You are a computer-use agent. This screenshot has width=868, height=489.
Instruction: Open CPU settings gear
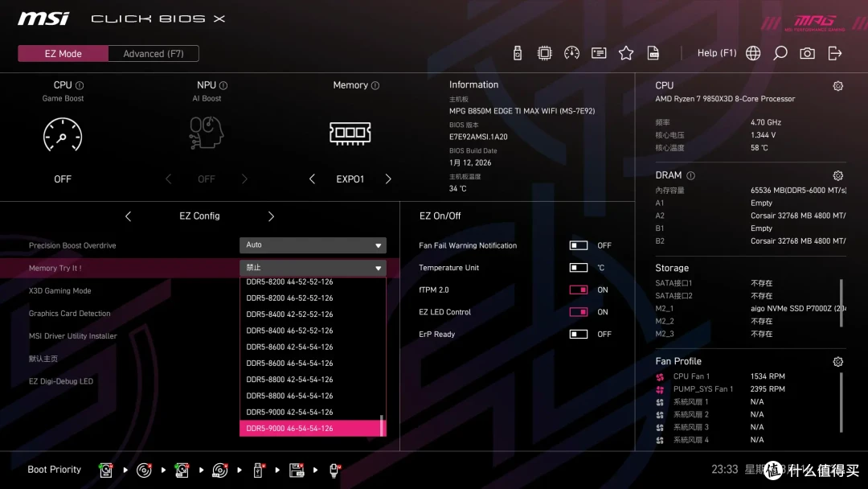pos(838,86)
